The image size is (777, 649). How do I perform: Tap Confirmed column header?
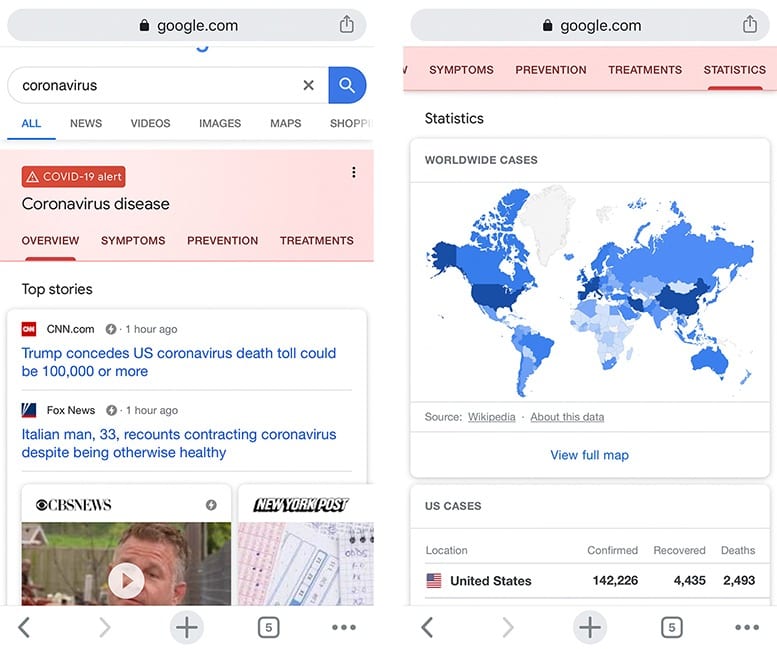(612, 550)
